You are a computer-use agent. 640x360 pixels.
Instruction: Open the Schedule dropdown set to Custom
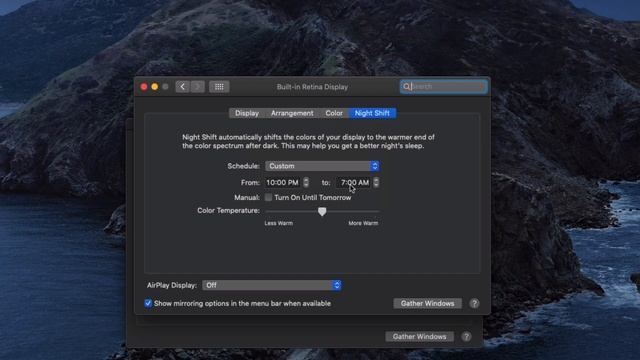pos(322,166)
